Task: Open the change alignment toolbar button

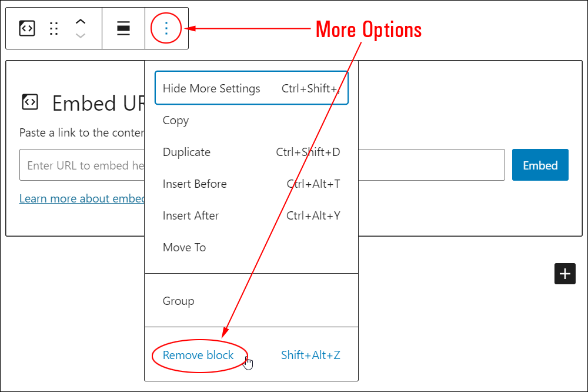Action: pyautogui.click(x=123, y=28)
